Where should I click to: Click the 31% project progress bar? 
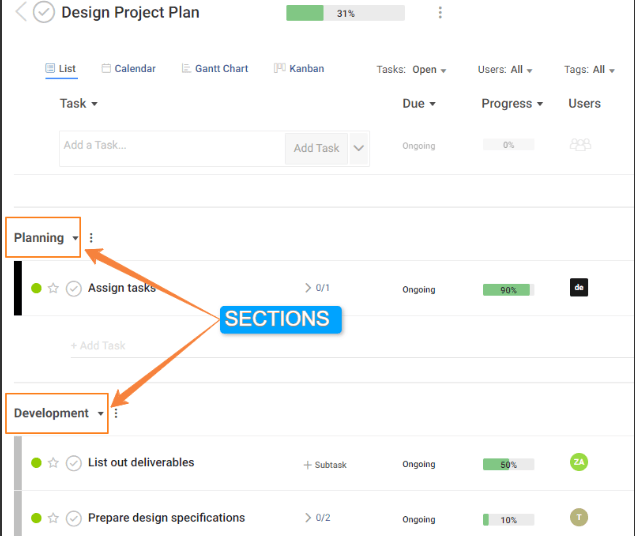click(345, 13)
